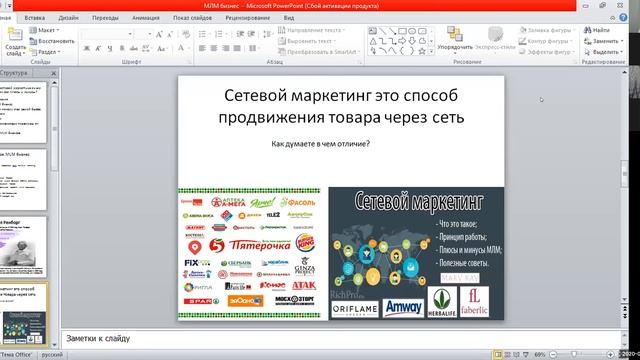
Task: Open the Вид (View) tab
Action: tap(289, 18)
